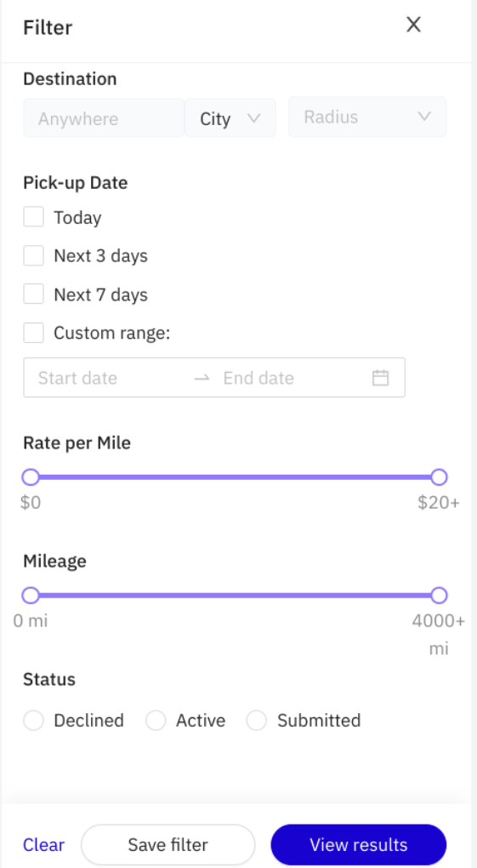Image resolution: width=477 pixels, height=868 pixels.
Task: Open the calendar icon in date range
Action: (x=380, y=378)
